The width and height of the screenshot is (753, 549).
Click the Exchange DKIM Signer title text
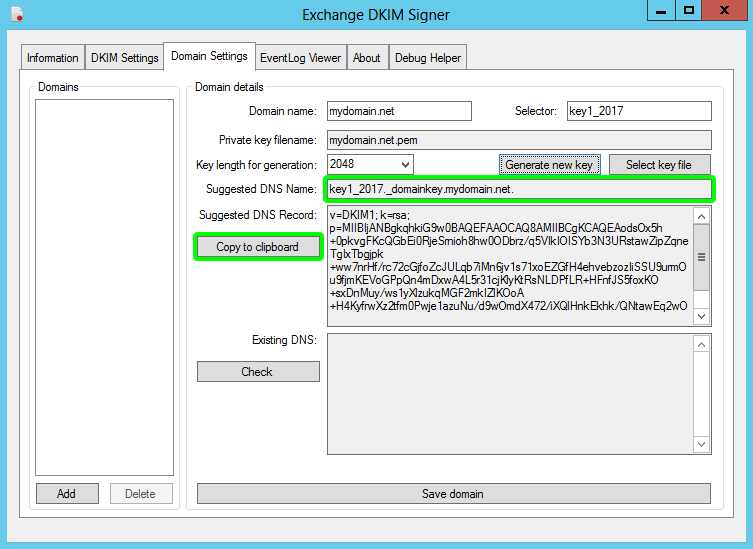pos(376,15)
